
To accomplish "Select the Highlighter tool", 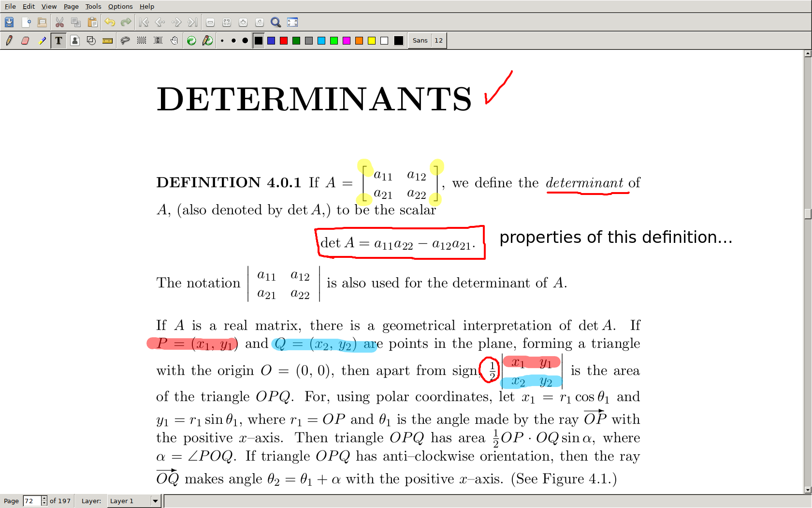I will click(x=42, y=41).
